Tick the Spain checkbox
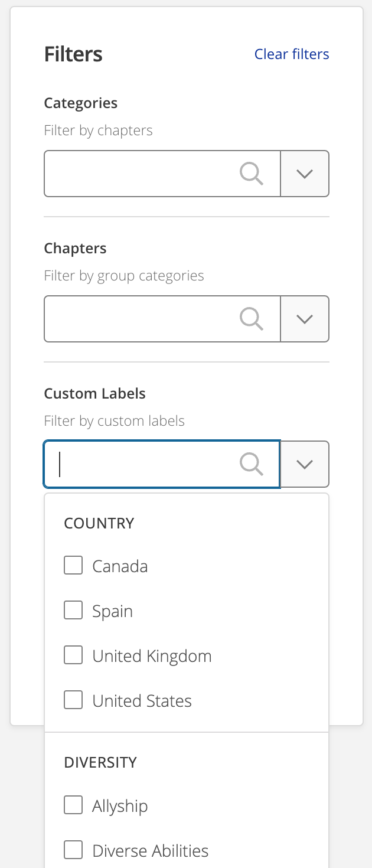 [73, 611]
